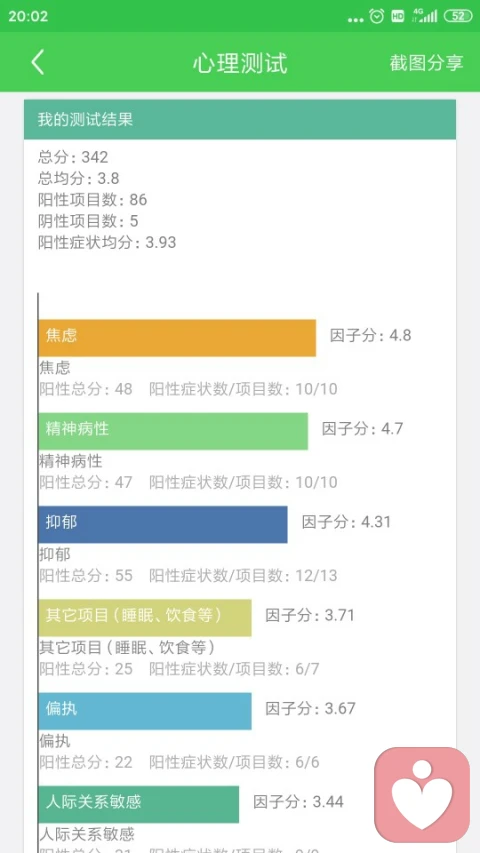Tap the clock time in status bar

click(28, 16)
